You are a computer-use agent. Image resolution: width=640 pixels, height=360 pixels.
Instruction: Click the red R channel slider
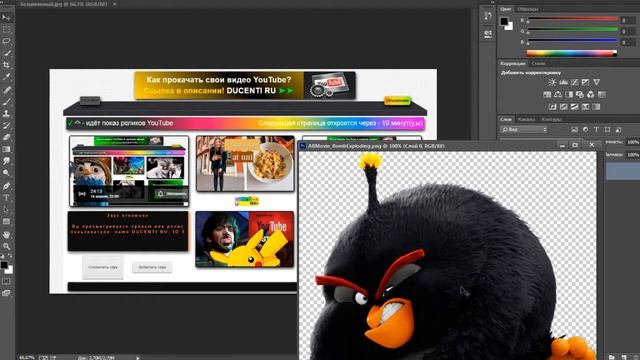point(573,19)
